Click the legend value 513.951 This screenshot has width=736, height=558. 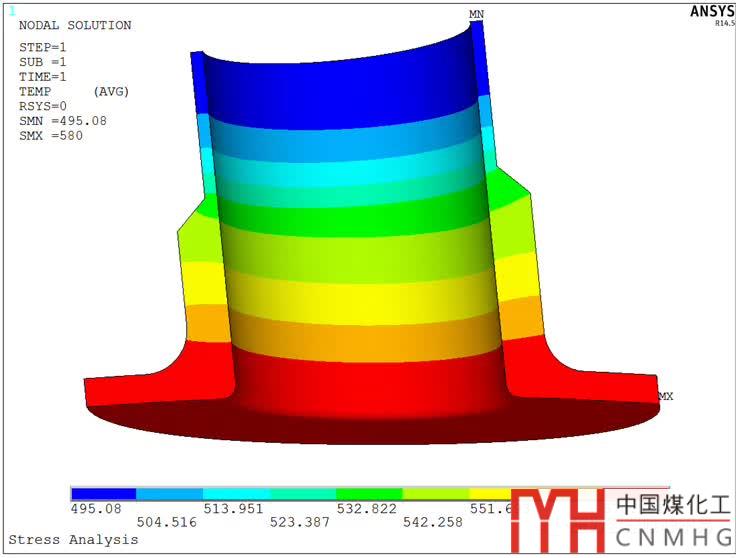pos(233,509)
